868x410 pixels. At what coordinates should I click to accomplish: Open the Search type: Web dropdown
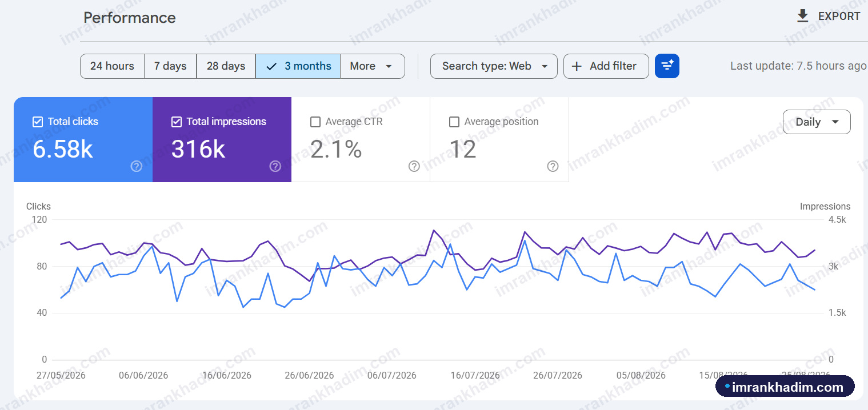coord(494,66)
